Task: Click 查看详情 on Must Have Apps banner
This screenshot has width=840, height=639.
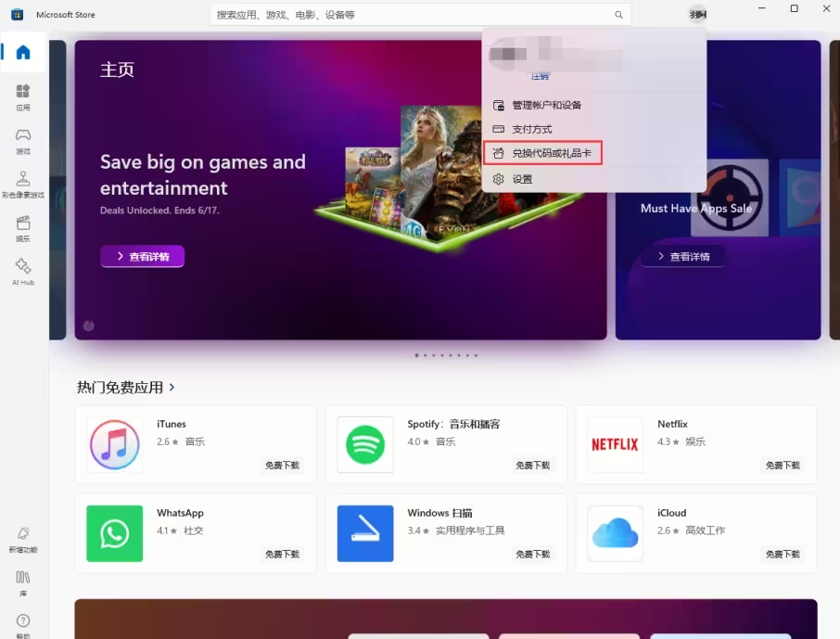Action: click(683, 256)
